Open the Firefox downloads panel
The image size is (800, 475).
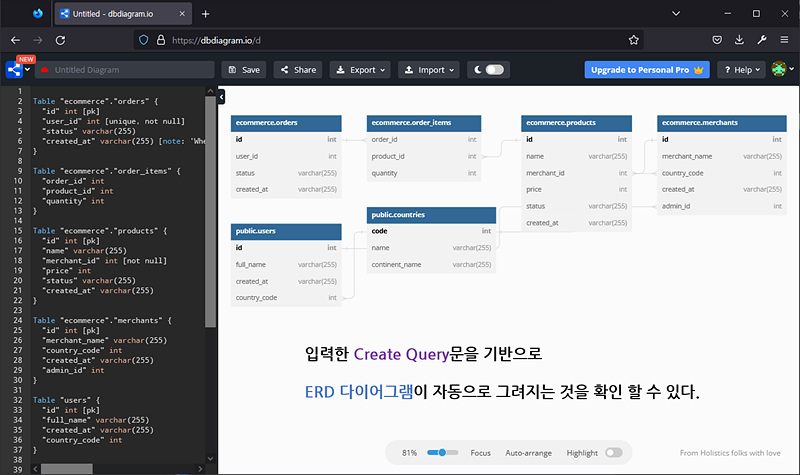click(739, 40)
